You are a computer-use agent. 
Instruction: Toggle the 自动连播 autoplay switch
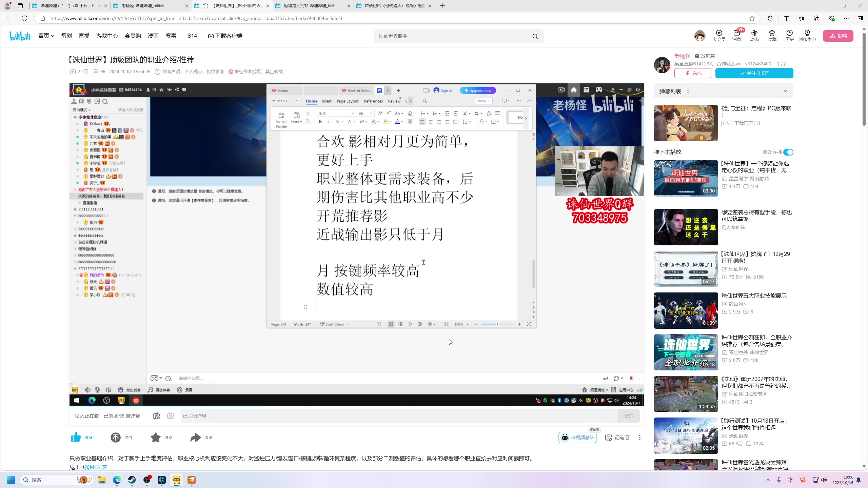[788, 152]
